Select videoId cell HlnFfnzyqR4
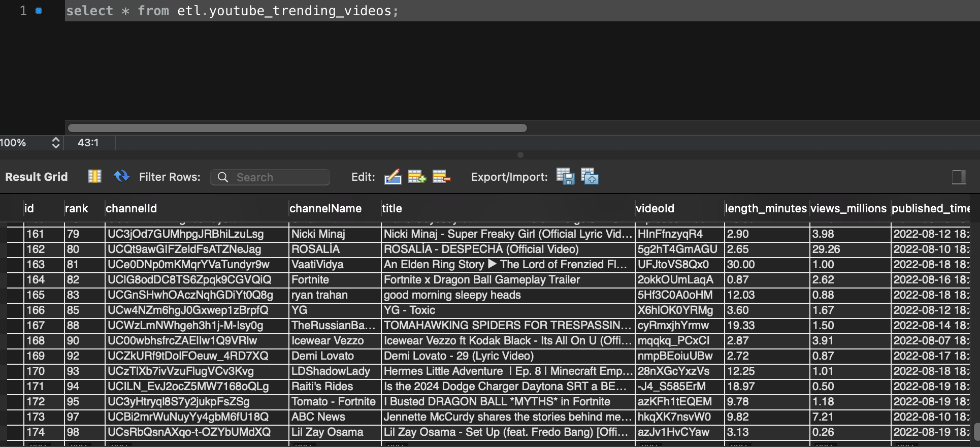The height and width of the screenshot is (447, 980). coord(679,234)
